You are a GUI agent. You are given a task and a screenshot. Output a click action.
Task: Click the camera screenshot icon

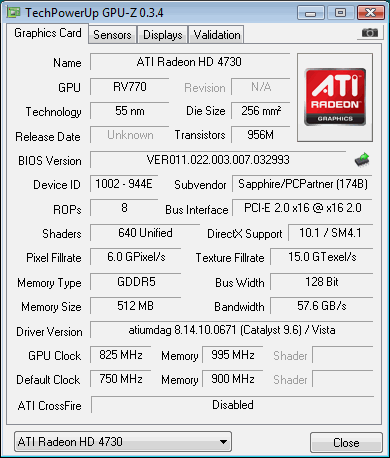(x=369, y=33)
